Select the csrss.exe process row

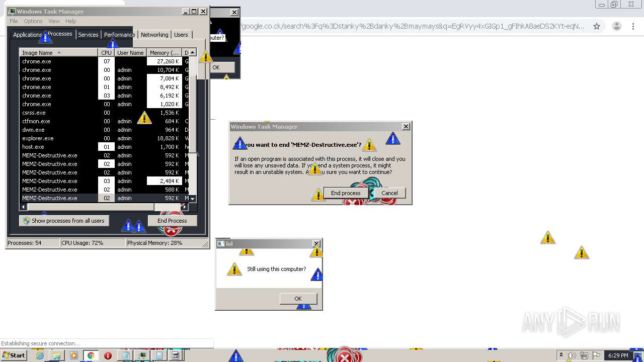pos(104,113)
